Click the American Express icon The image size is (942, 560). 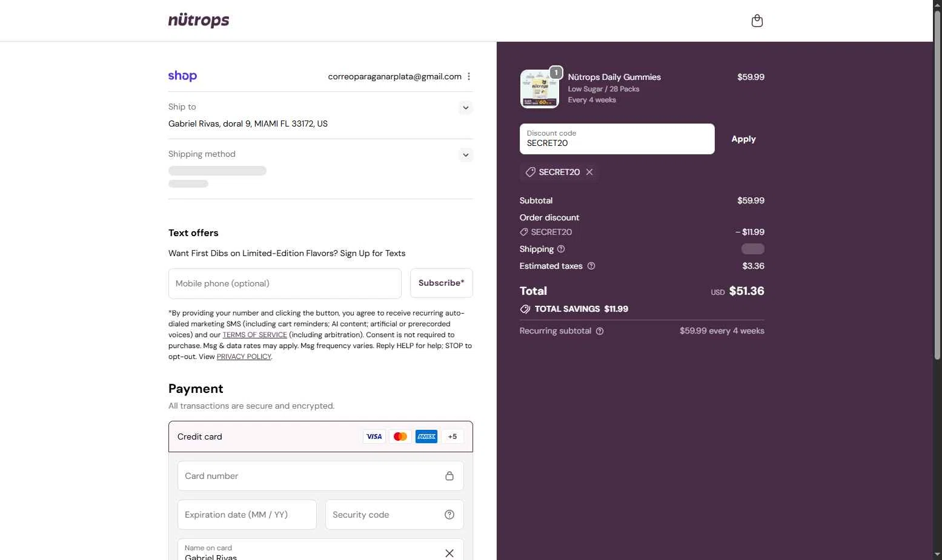[426, 436]
